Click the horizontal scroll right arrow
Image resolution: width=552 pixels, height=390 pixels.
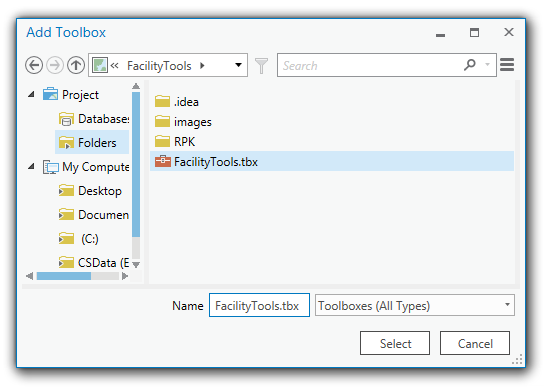click(x=125, y=276)
